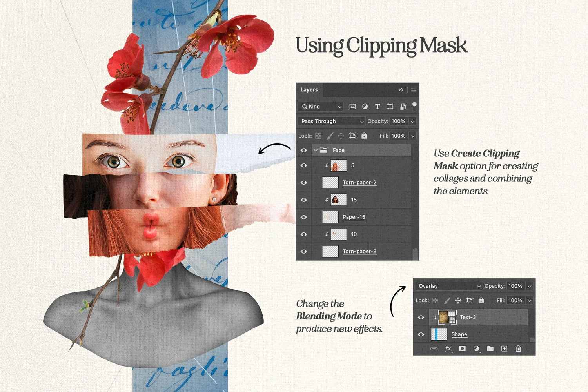Click shape layer filter icon

[390, 107]
